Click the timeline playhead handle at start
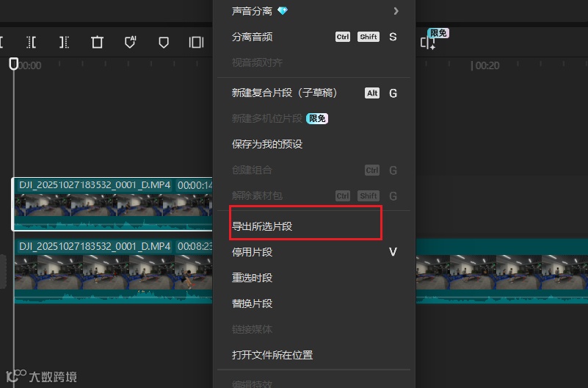 [x=13, y=64]
